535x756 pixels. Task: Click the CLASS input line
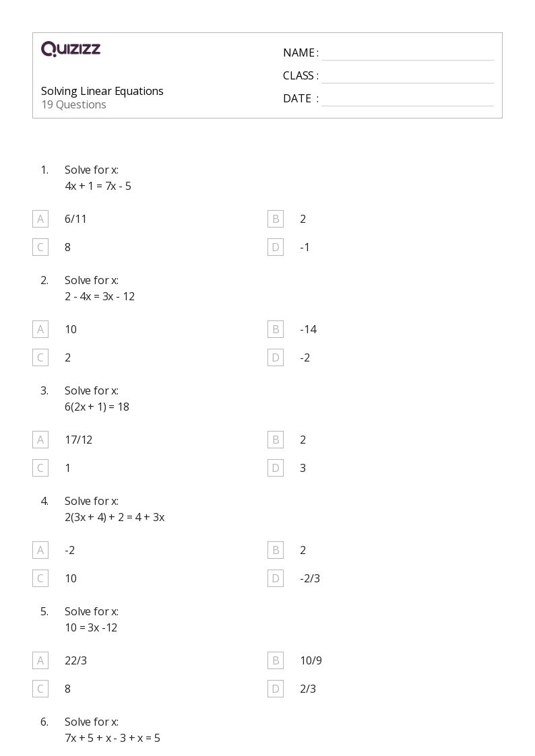[407, 77]
